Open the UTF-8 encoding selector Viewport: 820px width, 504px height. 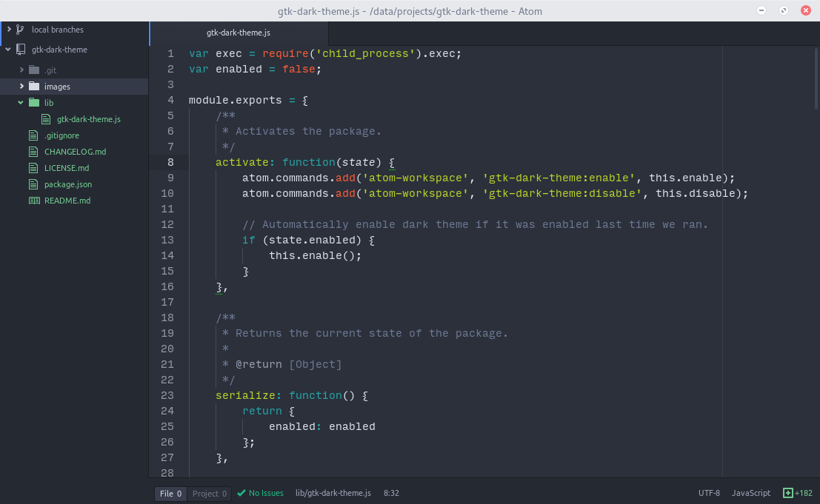[708, 493]
